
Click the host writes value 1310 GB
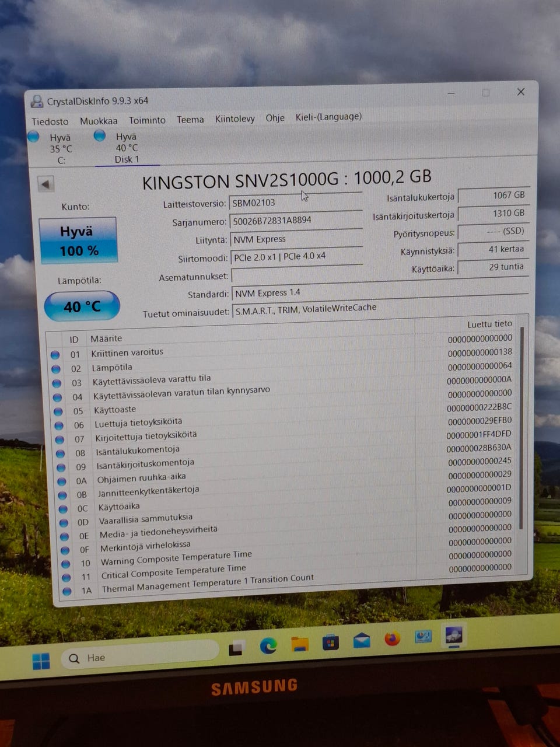click(494, 214)
